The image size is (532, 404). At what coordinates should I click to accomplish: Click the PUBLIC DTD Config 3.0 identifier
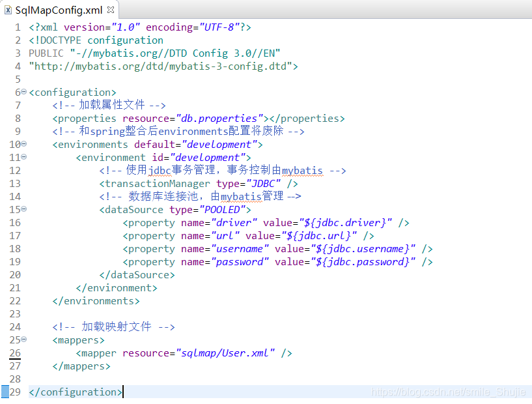pyautogui.click(x=155, y=53)
